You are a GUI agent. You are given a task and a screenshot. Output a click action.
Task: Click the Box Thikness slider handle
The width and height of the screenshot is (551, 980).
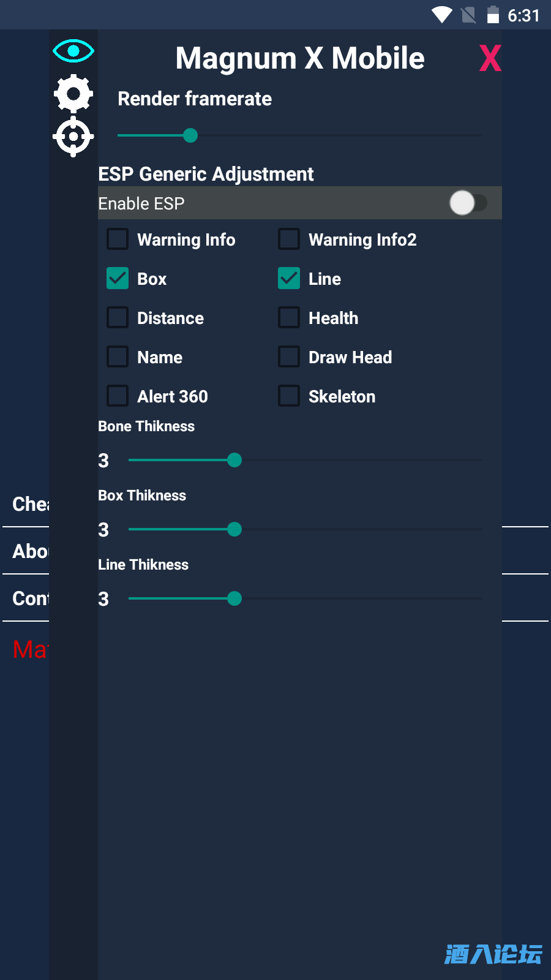pyautogui.click(x=234, y=529)
